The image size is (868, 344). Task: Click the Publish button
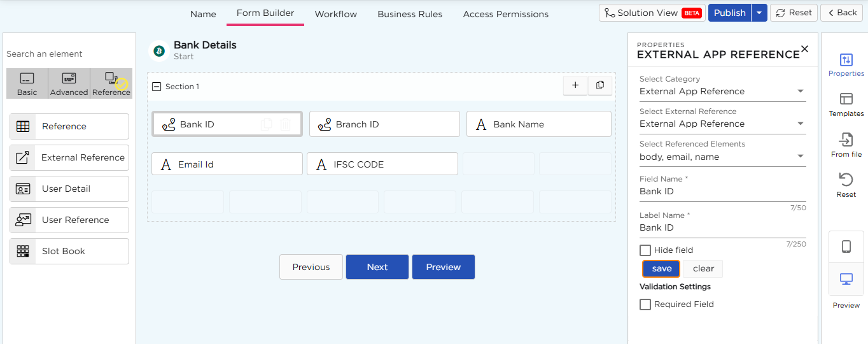coord(730,13)
